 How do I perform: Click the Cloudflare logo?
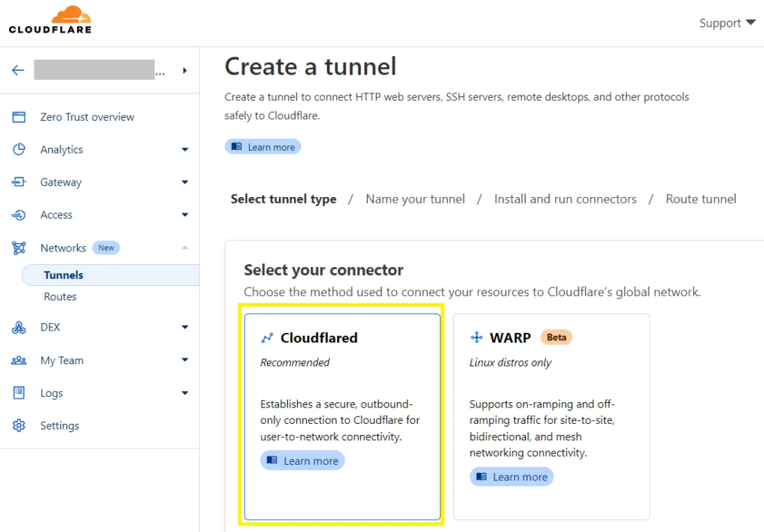coord(50,20)
